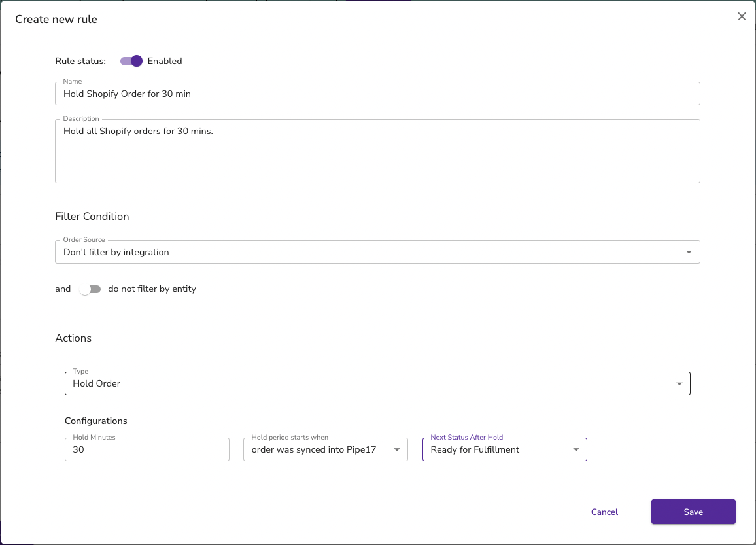
Task: Select the Create new rule title
Action: (x=56, y=19)
